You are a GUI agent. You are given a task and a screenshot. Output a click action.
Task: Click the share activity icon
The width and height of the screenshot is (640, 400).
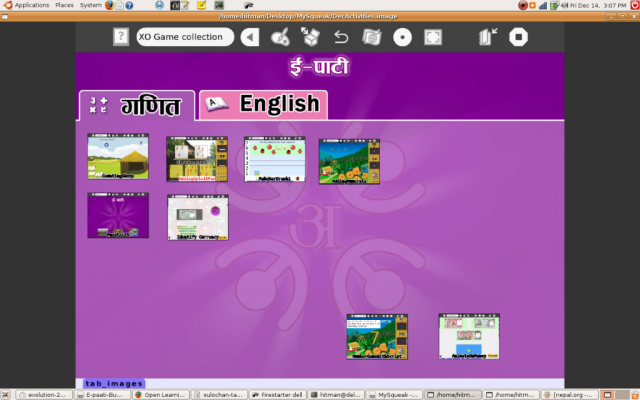point(488,37)
